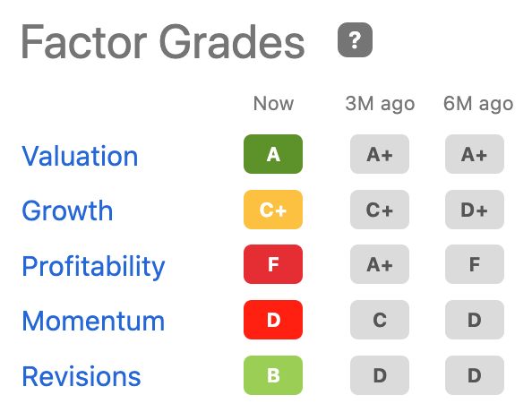Click the Factor Grades help question-mark icon
The height and width of the screenshot is (412, 532).
tap(355, 40)
